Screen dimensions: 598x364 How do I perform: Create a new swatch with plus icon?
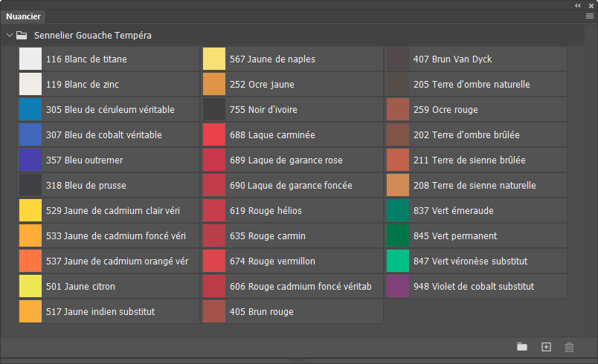click(x=546, y=347)
